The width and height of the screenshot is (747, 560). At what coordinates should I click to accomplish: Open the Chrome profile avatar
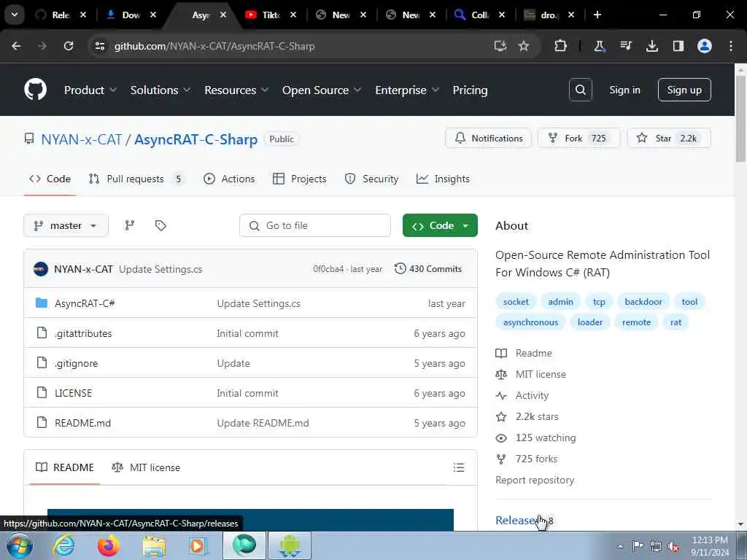(x=704, y=46)
